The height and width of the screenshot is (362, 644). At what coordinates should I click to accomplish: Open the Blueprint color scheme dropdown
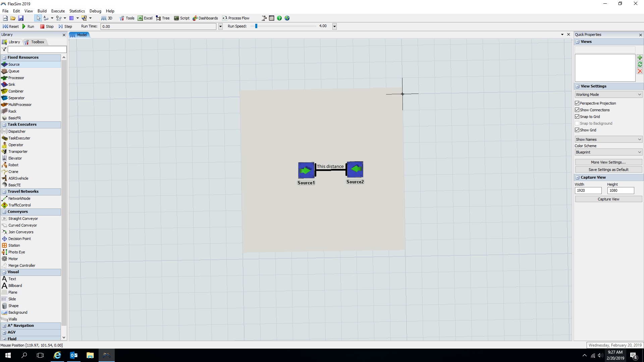click(x=608, y=152)
